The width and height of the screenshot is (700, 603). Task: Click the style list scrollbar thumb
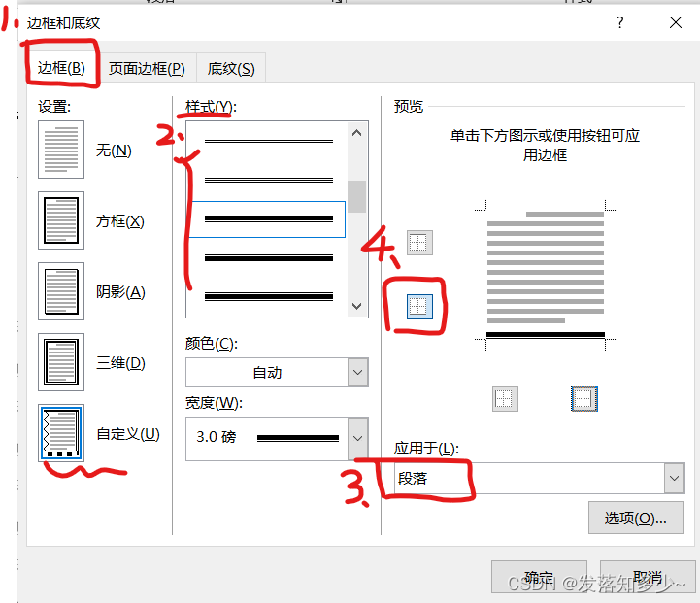tap(356, 196)
